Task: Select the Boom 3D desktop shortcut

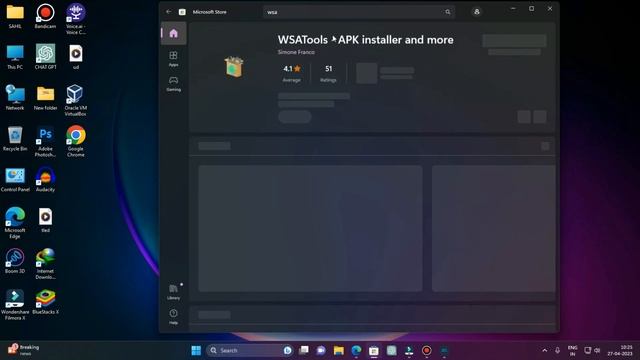Action: click(15, 261)
